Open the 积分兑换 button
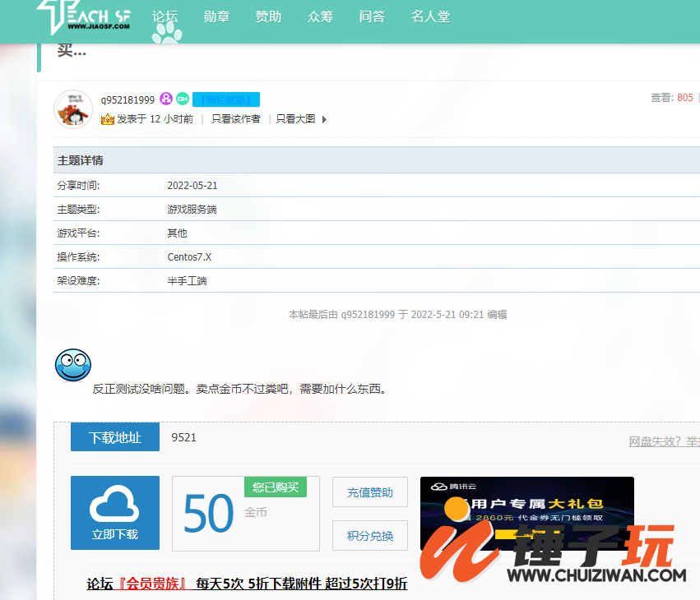 point(370,535)
